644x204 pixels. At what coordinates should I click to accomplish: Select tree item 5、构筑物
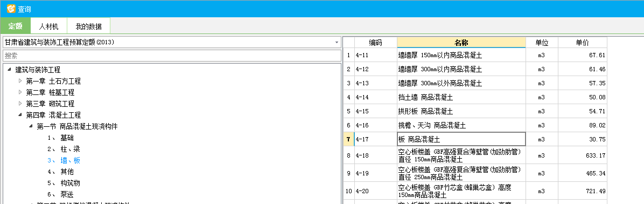click(x=63, y=183)
